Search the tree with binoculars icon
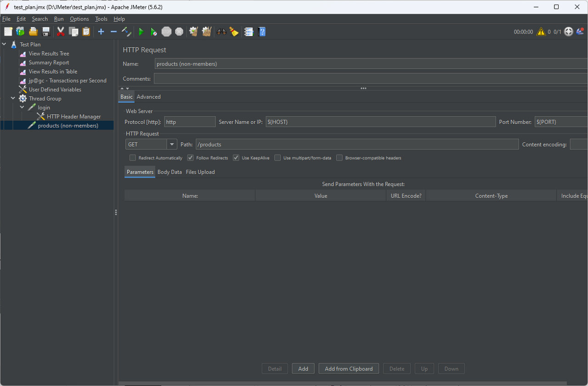This screenshot has height=386, width=588. click(221, 32)
